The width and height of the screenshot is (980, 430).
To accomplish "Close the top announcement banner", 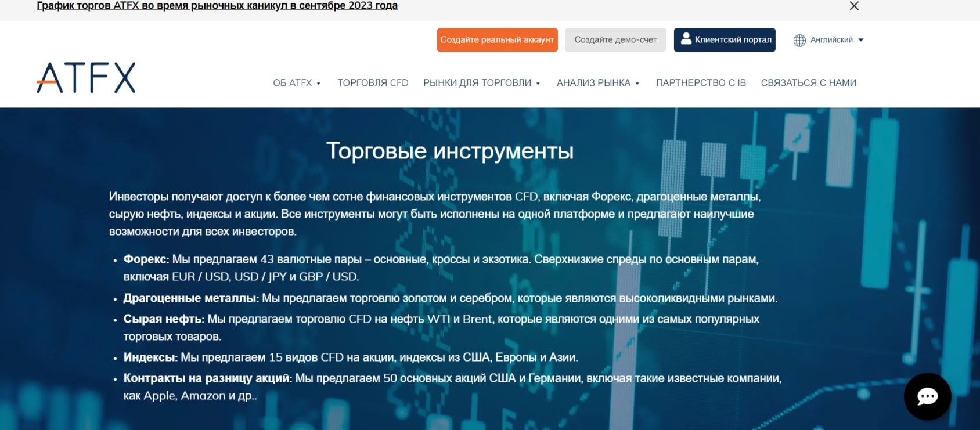I will pyautogui.click(x=854, y=6).
